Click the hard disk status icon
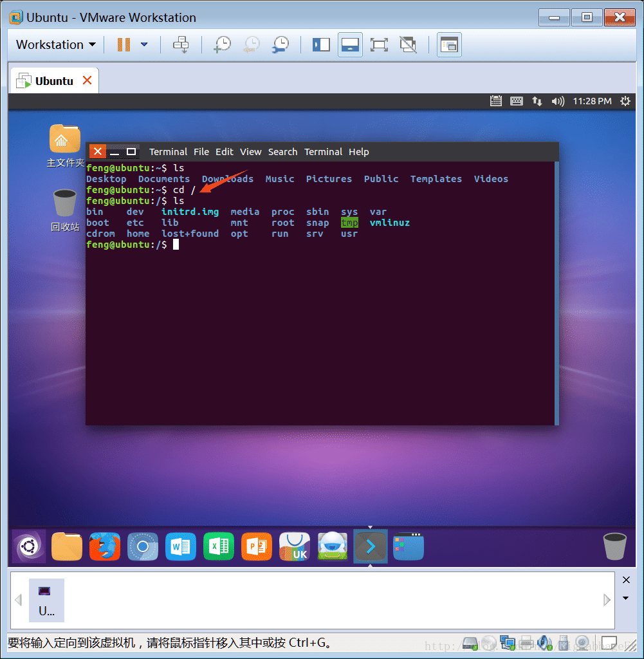644x659 pixels. click(470, 643)
